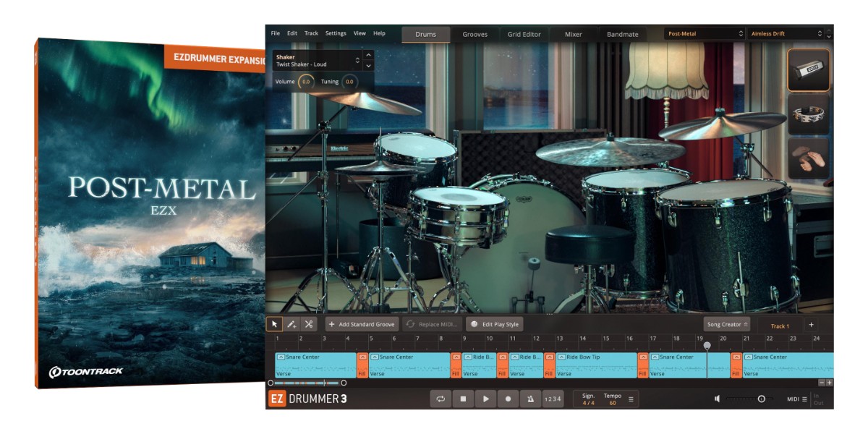
Task: Open the View menu
Action: tap(359, 33)
